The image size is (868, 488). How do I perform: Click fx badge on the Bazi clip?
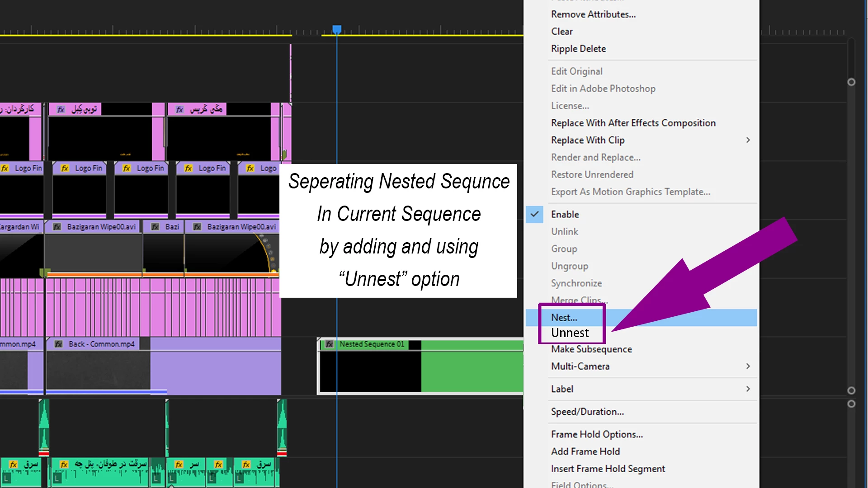point(155,227)
